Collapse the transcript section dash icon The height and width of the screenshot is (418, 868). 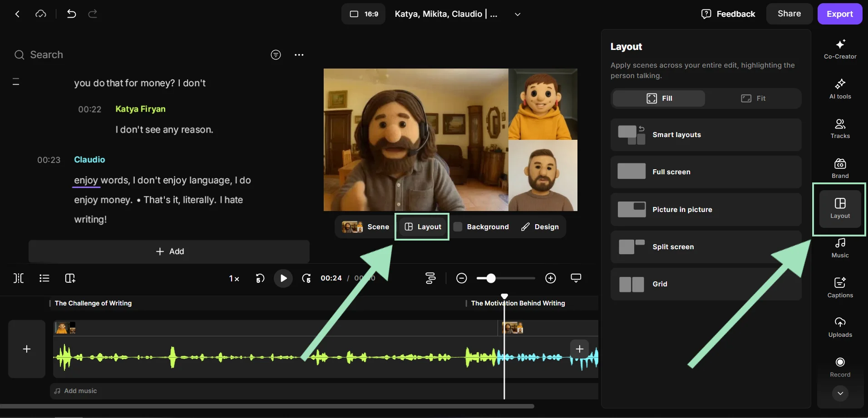(16, 82)
